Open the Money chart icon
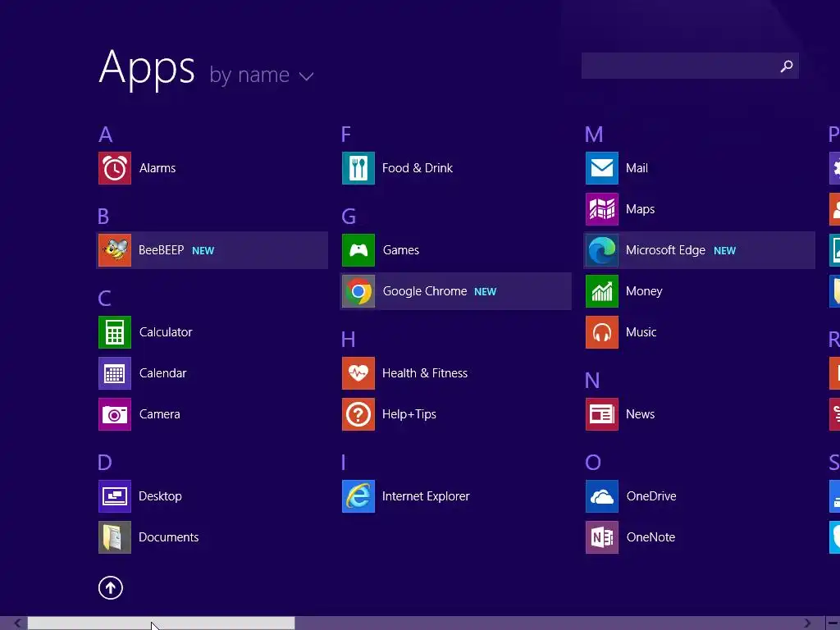 pyautogui.click(x=602, y=291)
